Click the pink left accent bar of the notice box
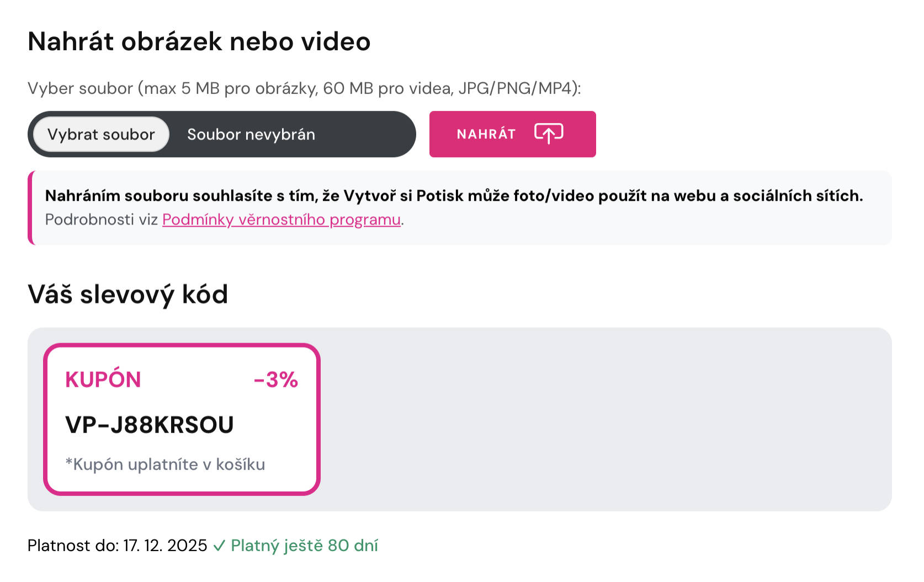The height and width of the screenshot is (582, 924). click(31, 208)
